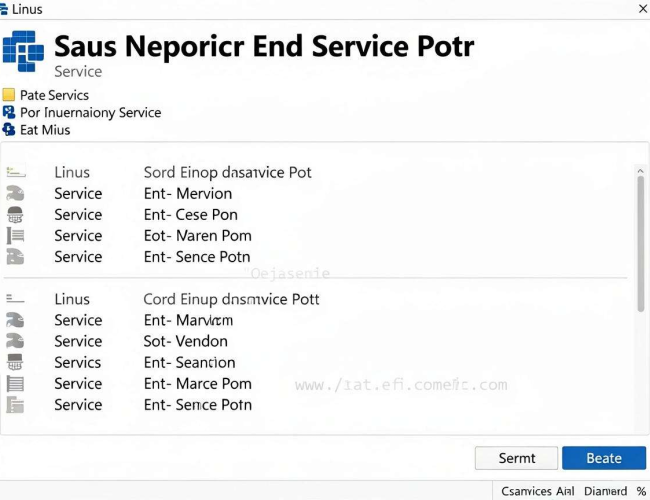This screenshot has width=650, height=500.
Task: Select the Sord Einop dnsarvice Pot header row
Action: pyautogui.click(x=317, y=172)
